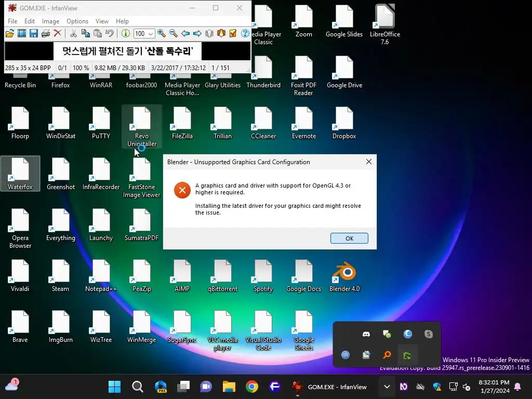Click the Zoom Out magnifier icon
The width and height of the screenshot is (532, 399).
pyautogui.click(x=174, y=33)
